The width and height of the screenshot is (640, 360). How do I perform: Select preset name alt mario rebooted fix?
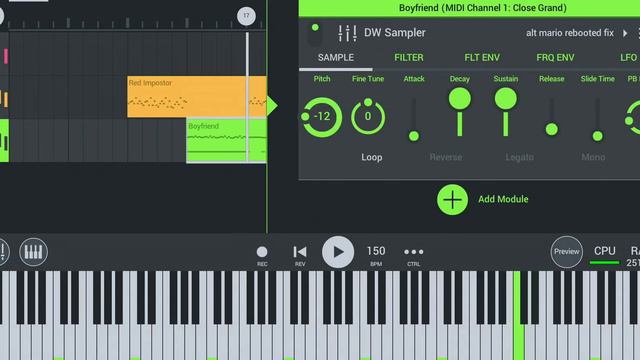pos(569,33)
